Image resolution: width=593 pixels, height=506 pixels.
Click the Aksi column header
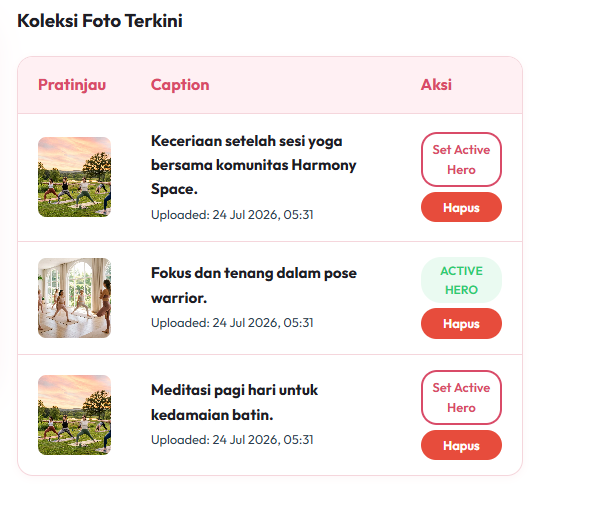[436, 85]
